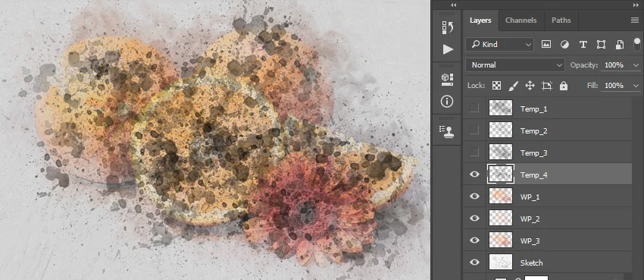The image size is (644, 280).
Task: Open the Clone Source stamp panel icon
Action: tap(448, 131)
